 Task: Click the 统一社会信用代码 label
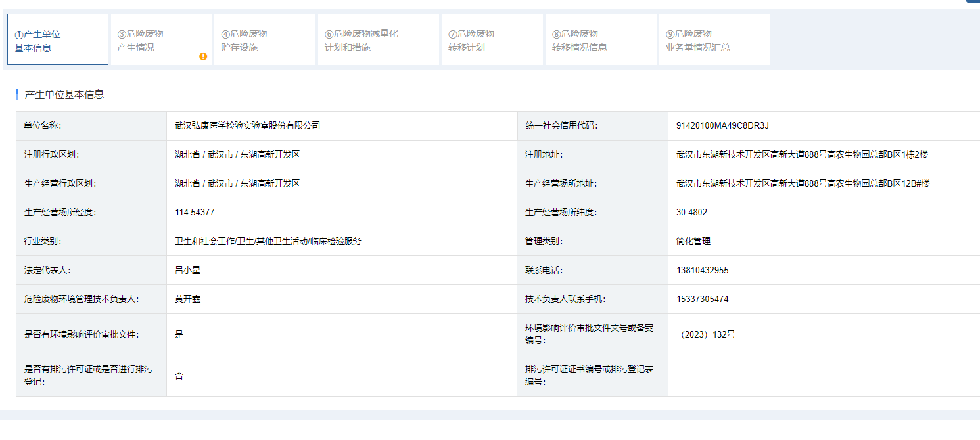[x=561, y=125]
